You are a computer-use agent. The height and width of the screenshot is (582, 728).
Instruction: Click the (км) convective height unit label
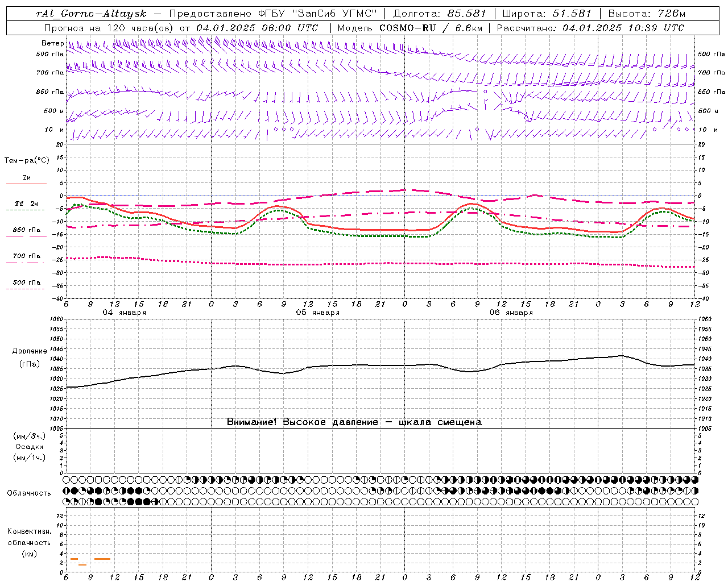[x=29, y=553]
